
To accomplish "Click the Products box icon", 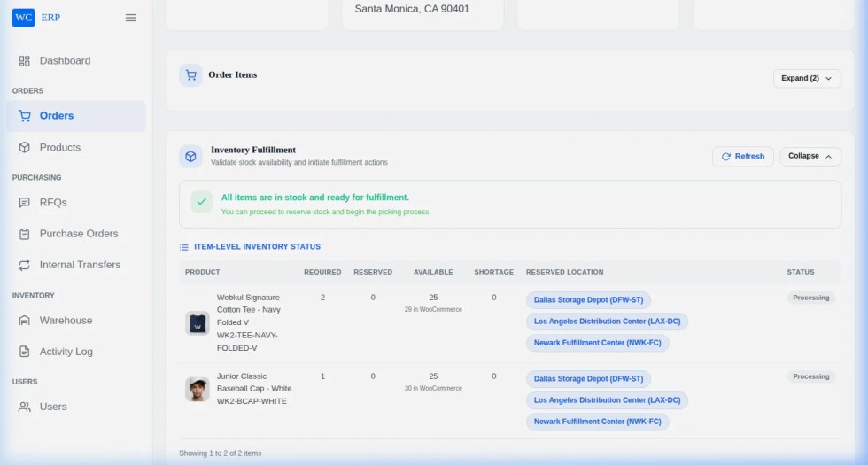I will [25, 147].
